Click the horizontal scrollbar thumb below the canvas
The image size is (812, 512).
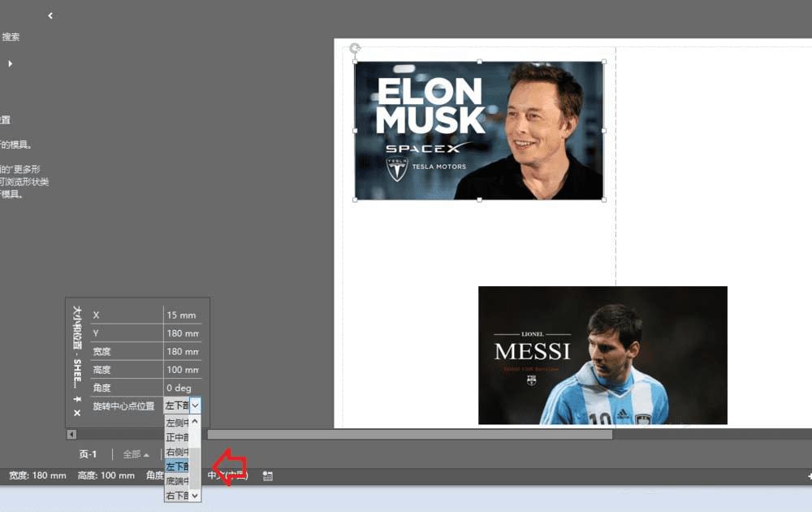coord(409,434)
